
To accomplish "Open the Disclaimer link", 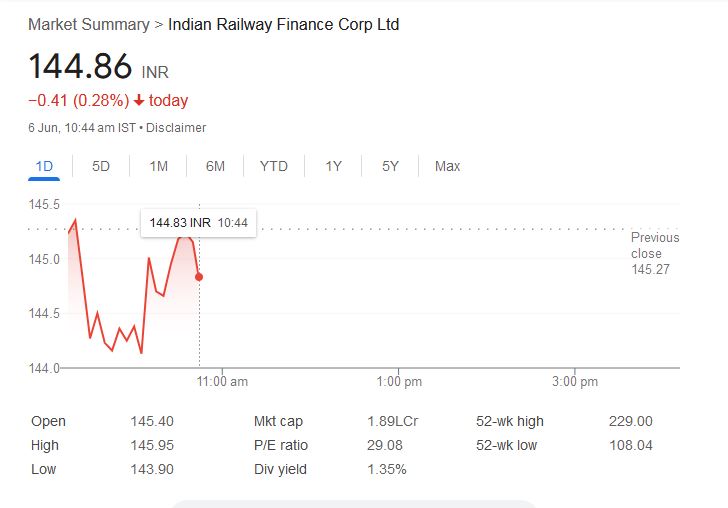I will (x=176, y=127).
